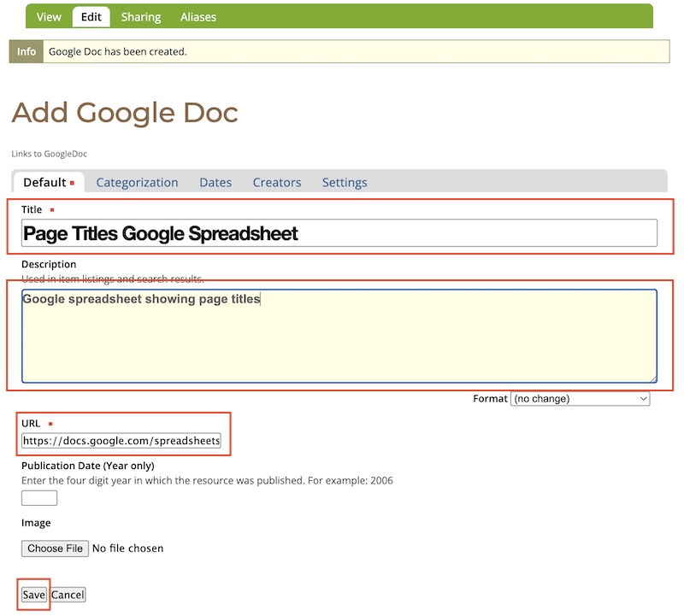Switch to the Categorization tab

click(137, 182)
